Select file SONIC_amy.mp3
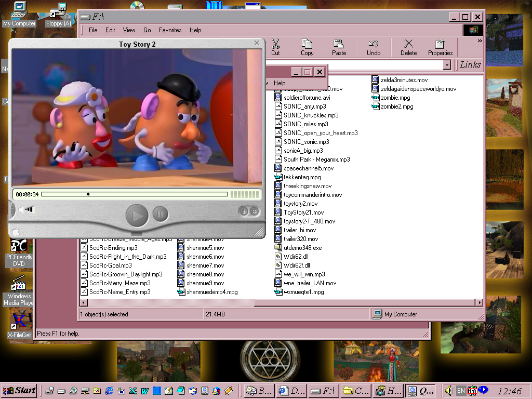 pyautogui.click(x=300, y=107)
